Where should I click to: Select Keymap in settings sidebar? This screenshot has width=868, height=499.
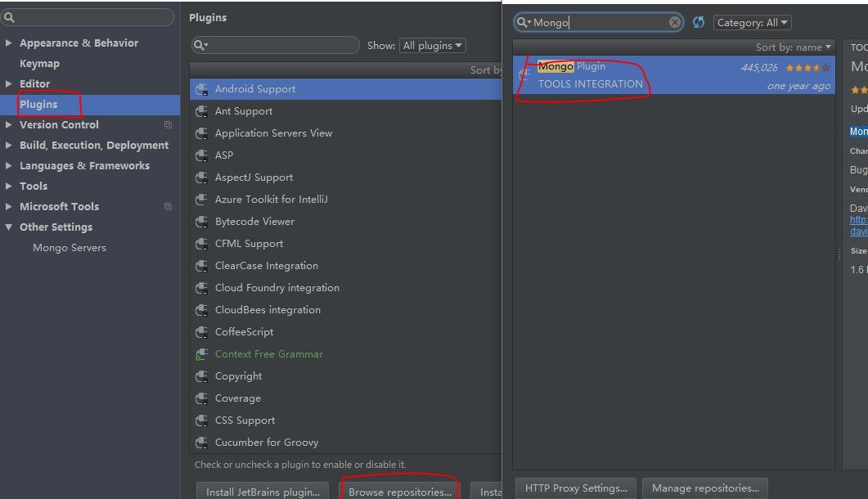39,64
